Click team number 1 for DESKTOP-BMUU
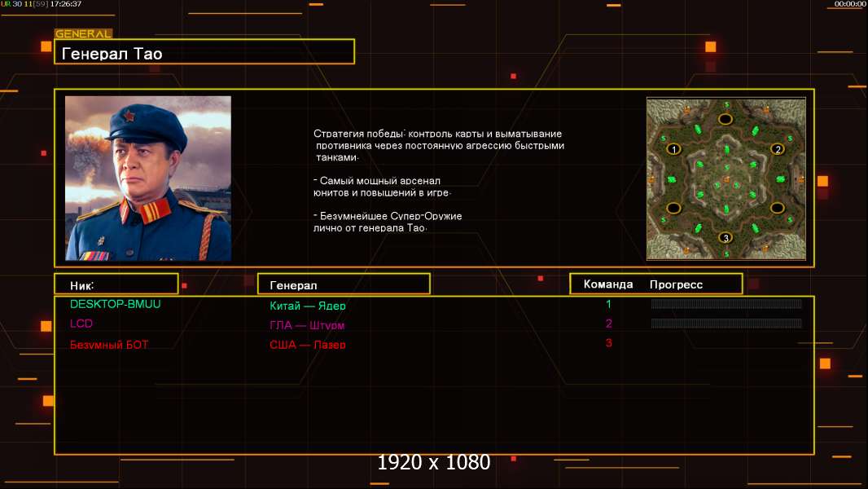868x489 pixels. [608, 304]
